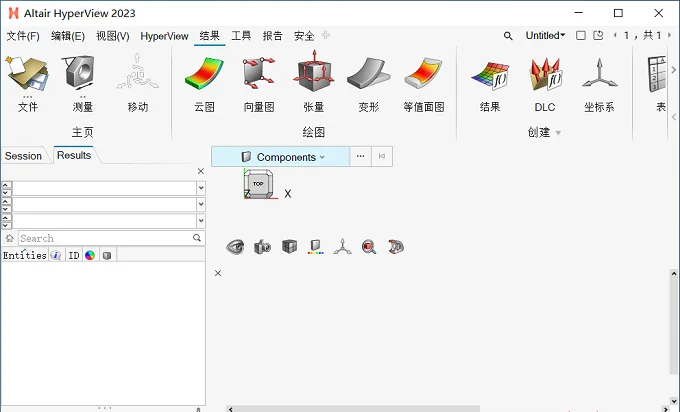The image size is (680, 412).
Task: Select the 变形 (Deformed) tool
Action: coord(369,73)
